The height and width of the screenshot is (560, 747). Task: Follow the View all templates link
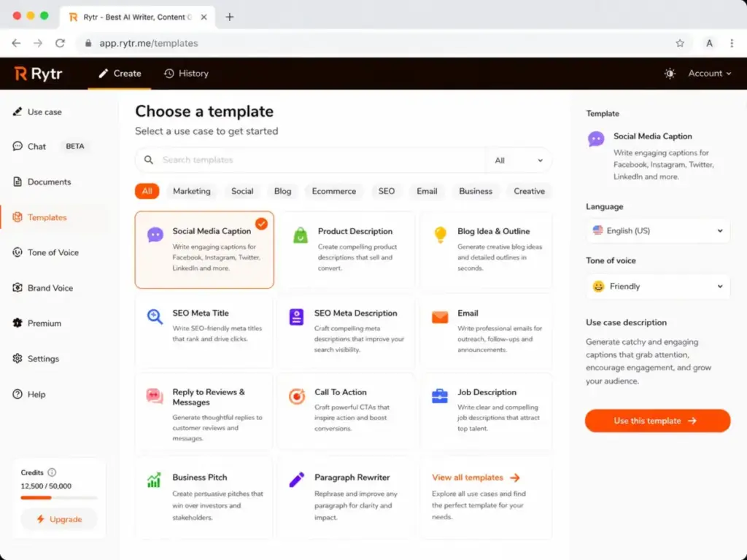tap(476, 477)
